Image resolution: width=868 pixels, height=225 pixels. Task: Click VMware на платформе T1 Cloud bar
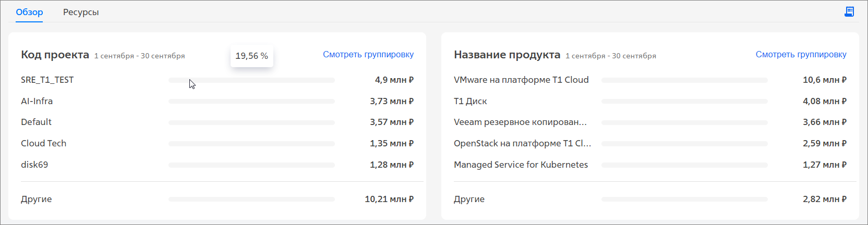[684, 80]
